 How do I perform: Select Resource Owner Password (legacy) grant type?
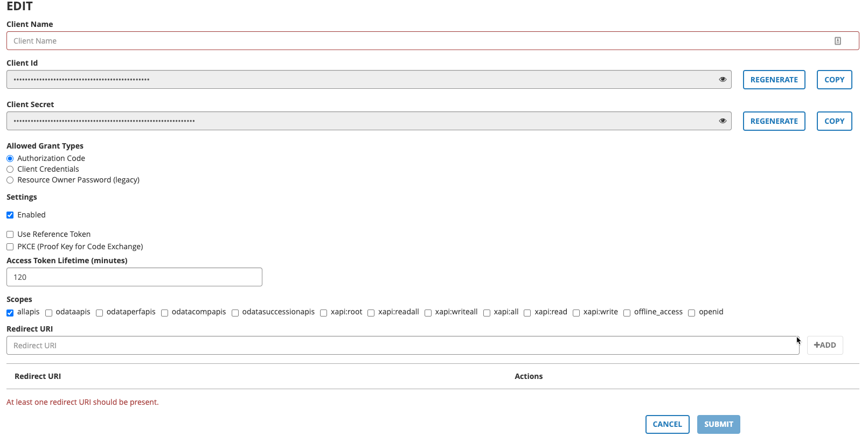[10, 180]
